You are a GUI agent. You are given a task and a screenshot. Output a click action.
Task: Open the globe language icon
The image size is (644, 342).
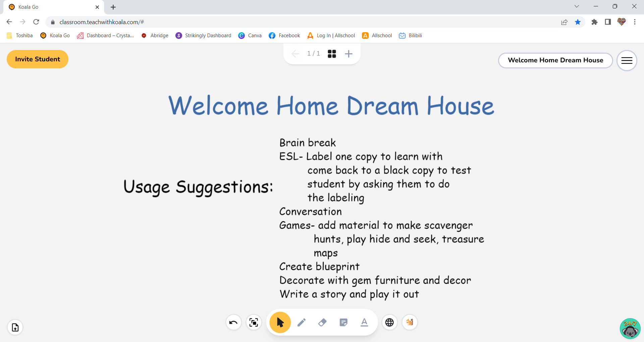coord(389,322)
